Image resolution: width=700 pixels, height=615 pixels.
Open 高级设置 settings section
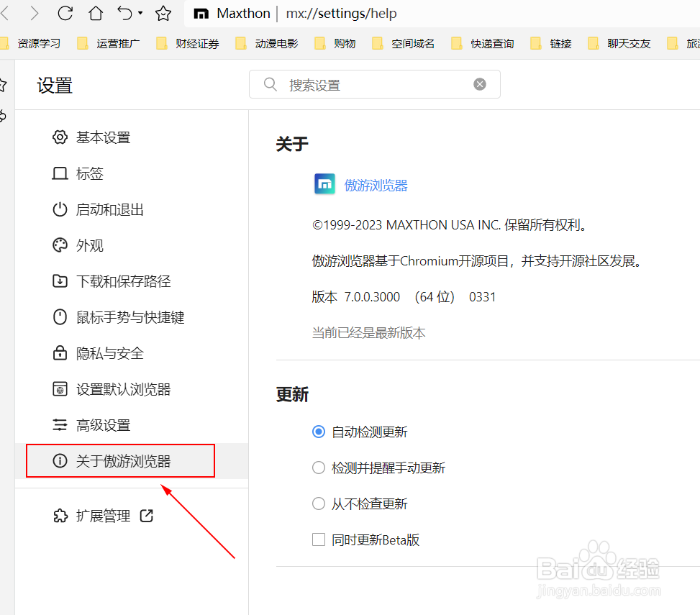click(x=103, y=425)
